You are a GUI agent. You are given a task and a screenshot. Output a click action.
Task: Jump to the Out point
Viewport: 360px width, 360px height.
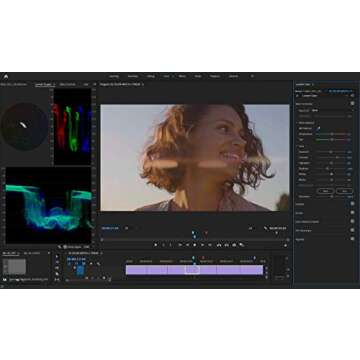[210, 245]
